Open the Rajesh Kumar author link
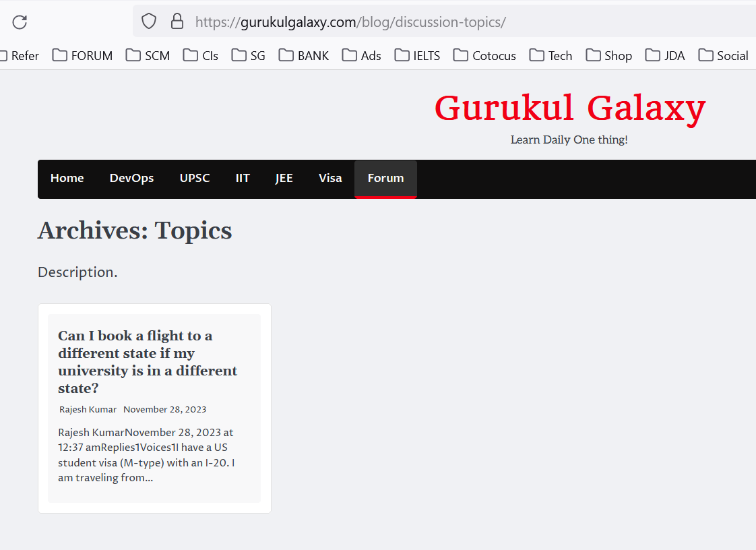The width and height of the screenshot is (756, 550). [x=88, y=409]
